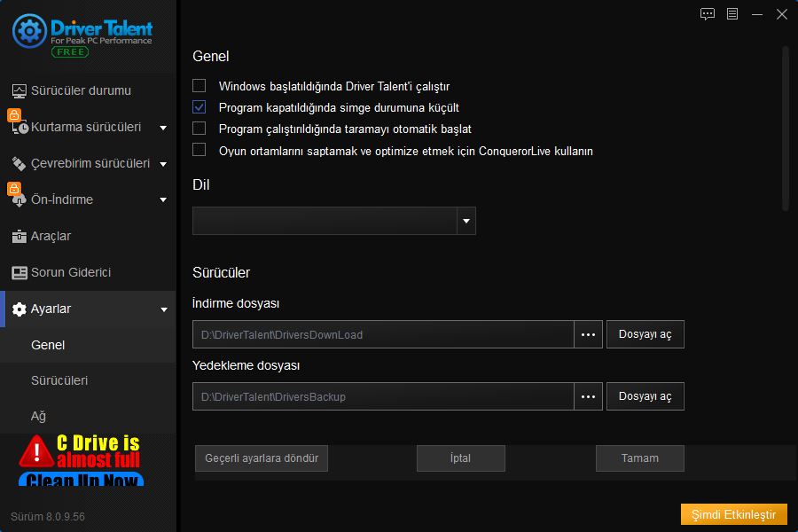Enable automatic scan when program launches
798x532 pixels.
(199, 129)
